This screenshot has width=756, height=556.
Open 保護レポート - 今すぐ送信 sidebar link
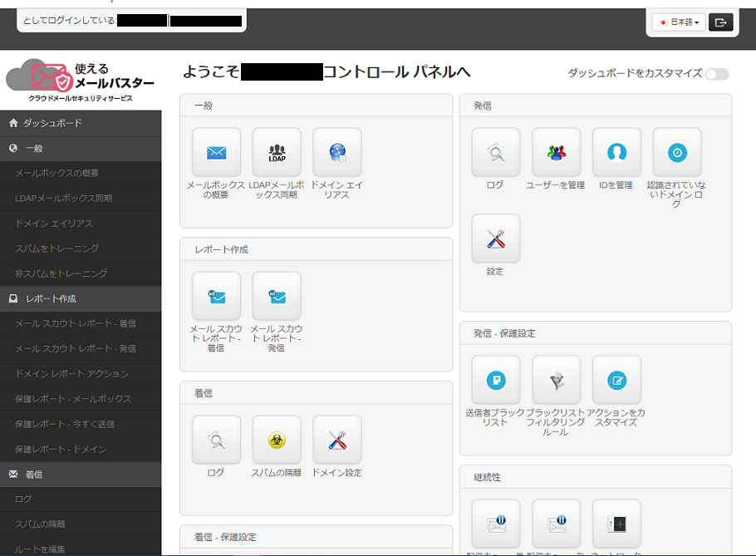(81, 424)
